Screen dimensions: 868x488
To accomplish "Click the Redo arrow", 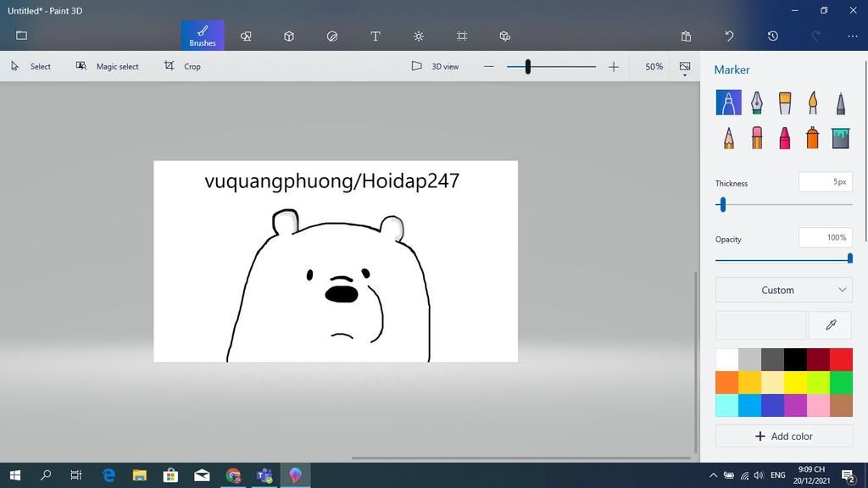I will pos(816,36).
